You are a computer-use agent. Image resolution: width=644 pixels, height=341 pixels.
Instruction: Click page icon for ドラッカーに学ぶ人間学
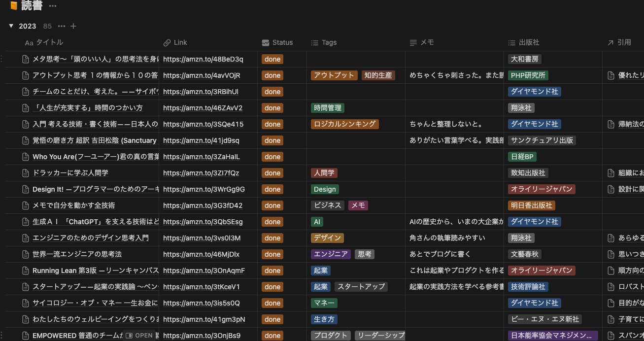pos(26,173)
